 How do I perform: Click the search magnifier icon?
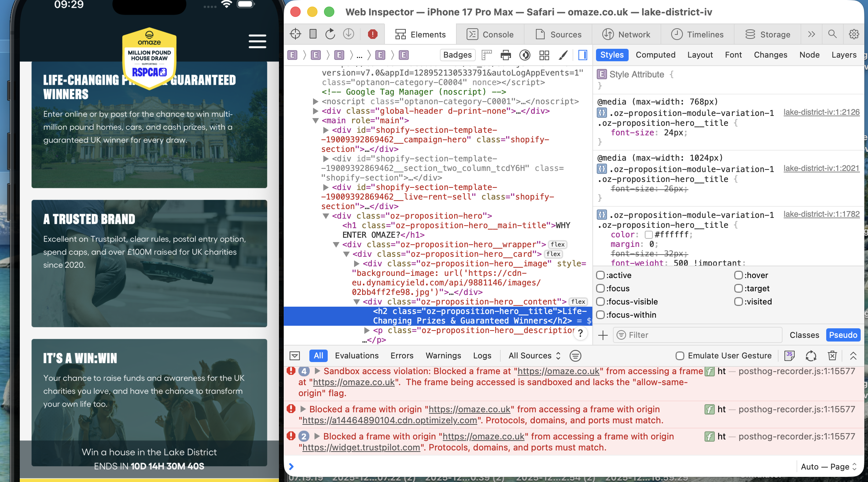click(x=832, y=34)
